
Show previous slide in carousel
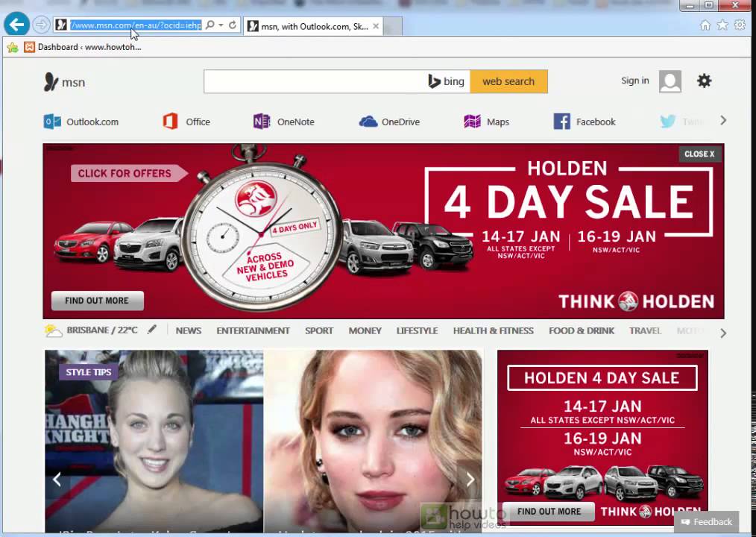(57, 479)
